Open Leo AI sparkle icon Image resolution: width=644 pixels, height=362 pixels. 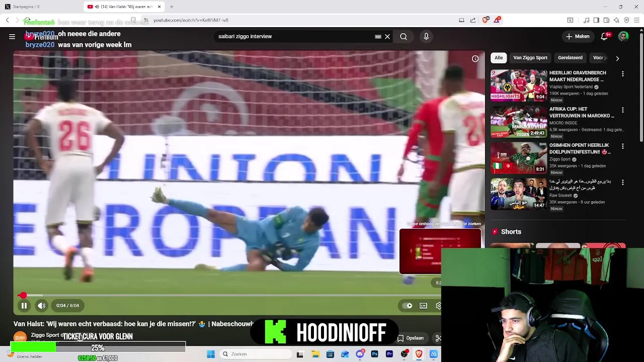point(616,20)
